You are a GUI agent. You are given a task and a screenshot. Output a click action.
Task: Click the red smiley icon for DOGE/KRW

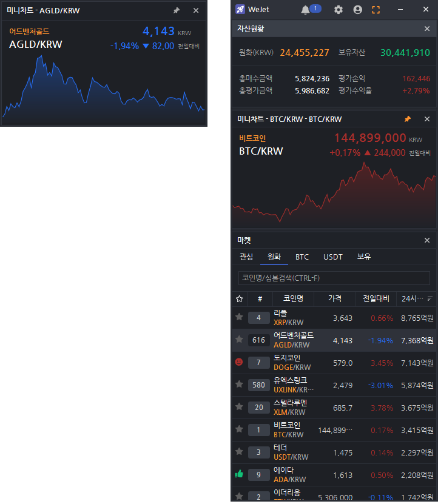tap(239, 362)
